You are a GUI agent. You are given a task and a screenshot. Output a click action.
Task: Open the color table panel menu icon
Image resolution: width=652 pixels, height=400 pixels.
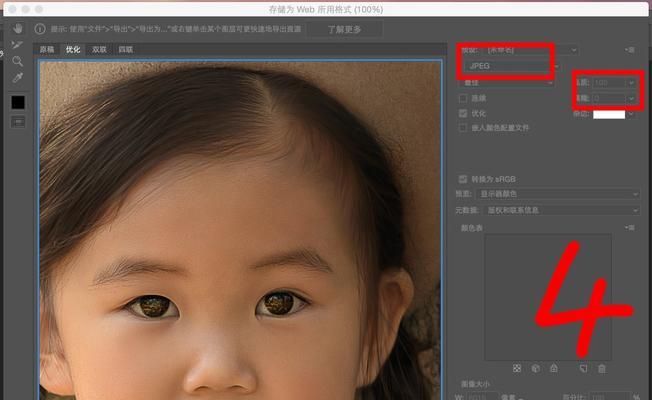630,227
